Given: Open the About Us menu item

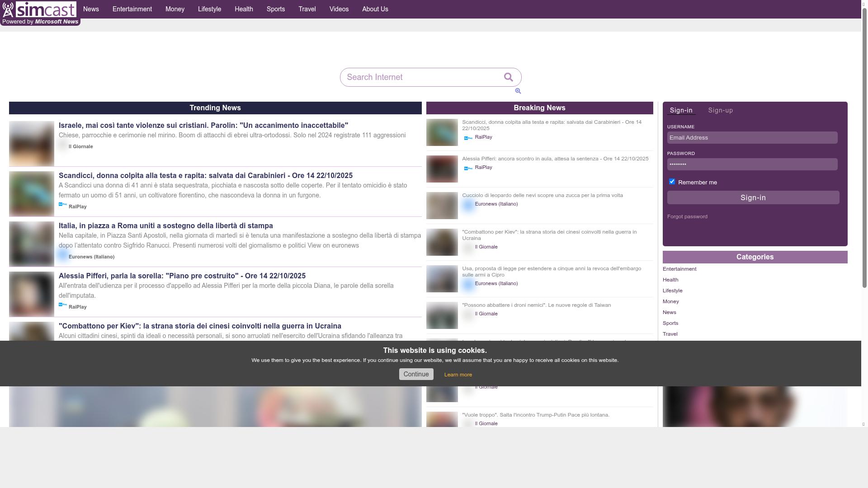Looking at the screenshot, I should (375, 9).
